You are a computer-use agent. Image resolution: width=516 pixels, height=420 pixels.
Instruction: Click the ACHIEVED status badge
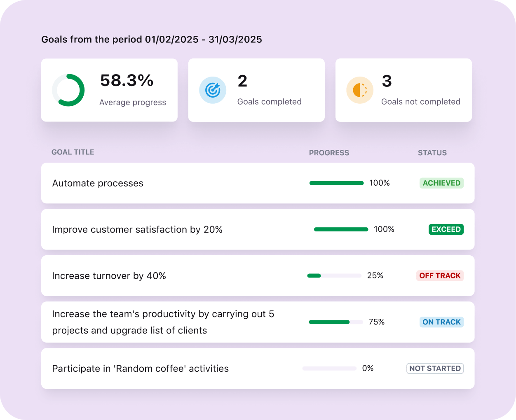tap(441, 183)
